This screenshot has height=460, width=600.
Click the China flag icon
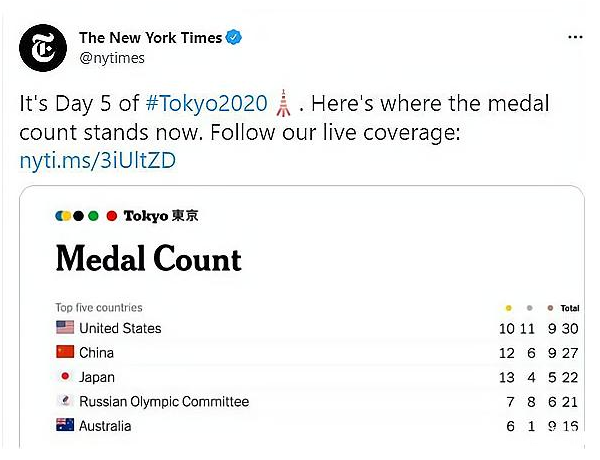[64, 352]
